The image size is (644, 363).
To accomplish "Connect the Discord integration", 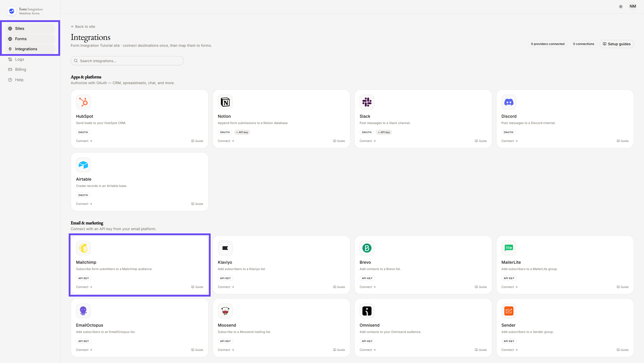I will click(509, 141).
